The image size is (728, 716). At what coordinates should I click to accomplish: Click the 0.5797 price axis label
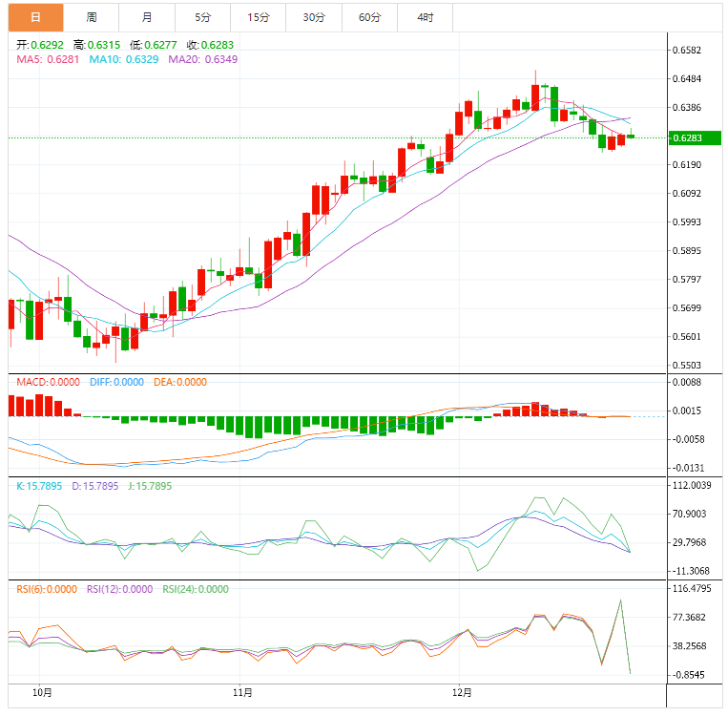687,280
